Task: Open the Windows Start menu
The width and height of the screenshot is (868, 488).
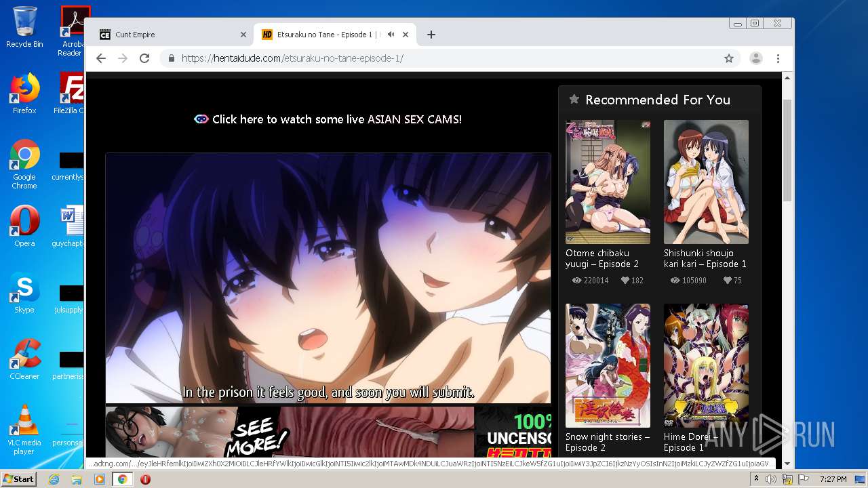Action: (19, 479)
